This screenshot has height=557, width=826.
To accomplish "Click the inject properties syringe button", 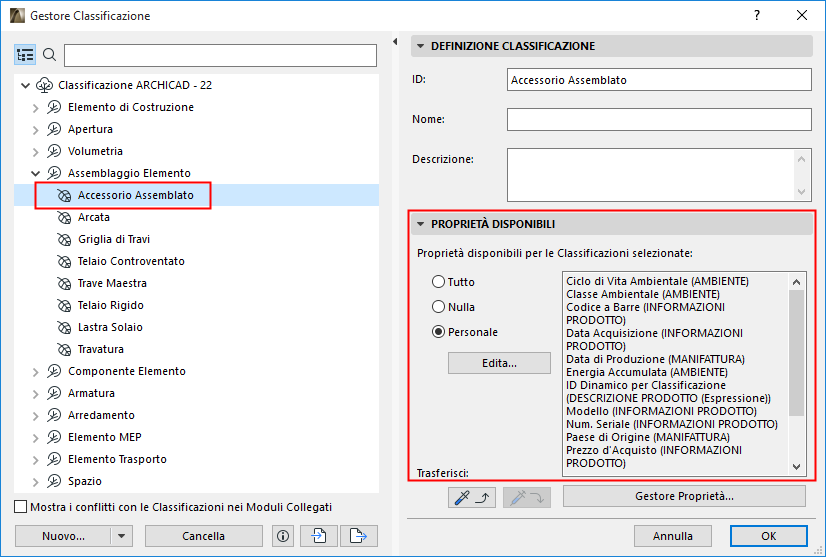I will coord(527,497).
